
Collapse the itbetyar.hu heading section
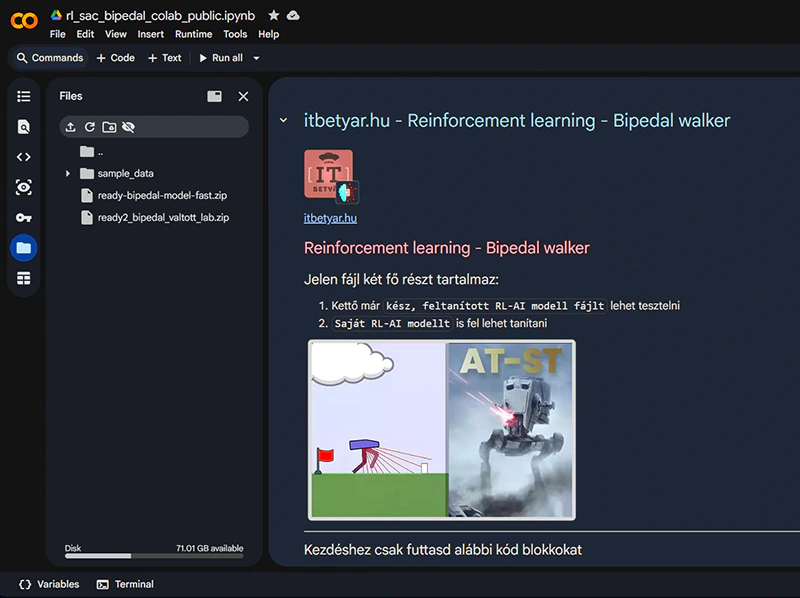tap(284, 121)
